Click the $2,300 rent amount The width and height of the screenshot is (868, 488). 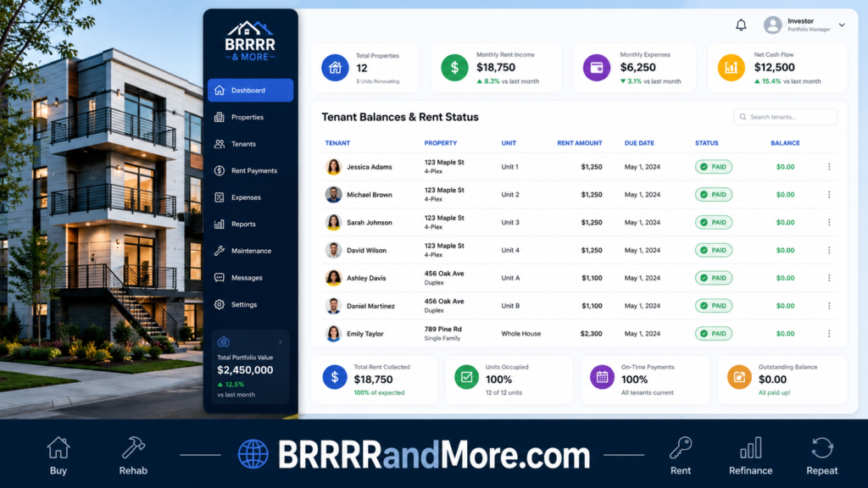tap(591, 334)
